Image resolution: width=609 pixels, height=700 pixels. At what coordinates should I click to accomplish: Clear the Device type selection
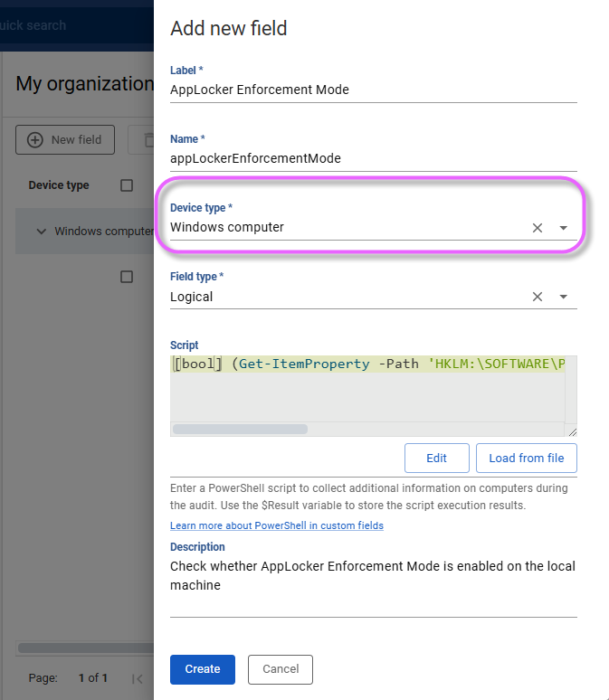(538, 228)
